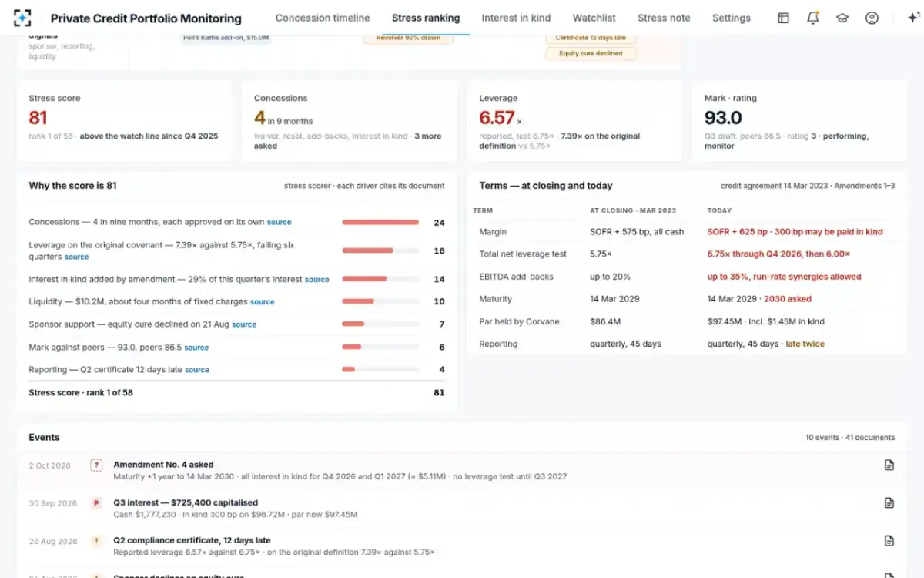Click the Concessions card showing 4
The width and height of the screenshot is (924, 578).
pyautogui.click(x=349, y=121)
